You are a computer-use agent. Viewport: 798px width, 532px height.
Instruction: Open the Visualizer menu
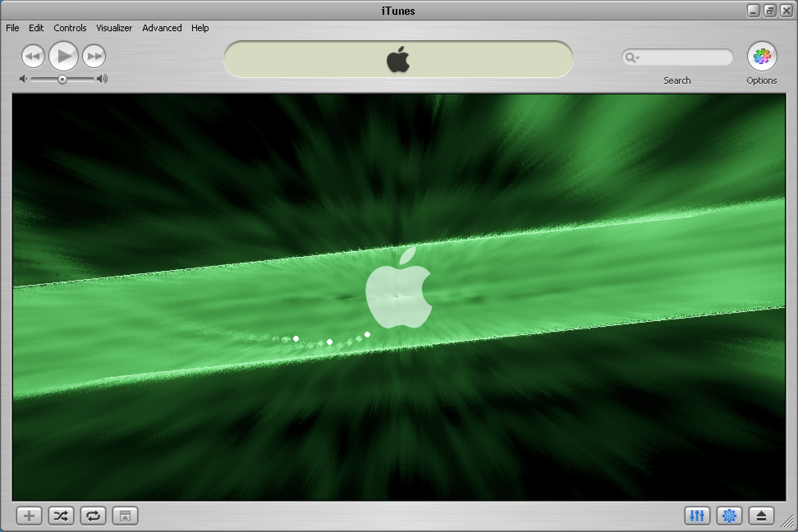(114, 28)
